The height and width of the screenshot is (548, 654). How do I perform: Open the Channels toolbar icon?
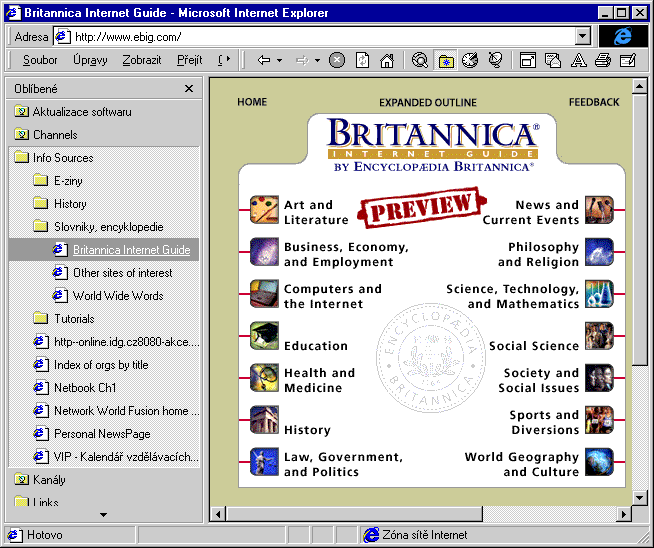[495, 60]
